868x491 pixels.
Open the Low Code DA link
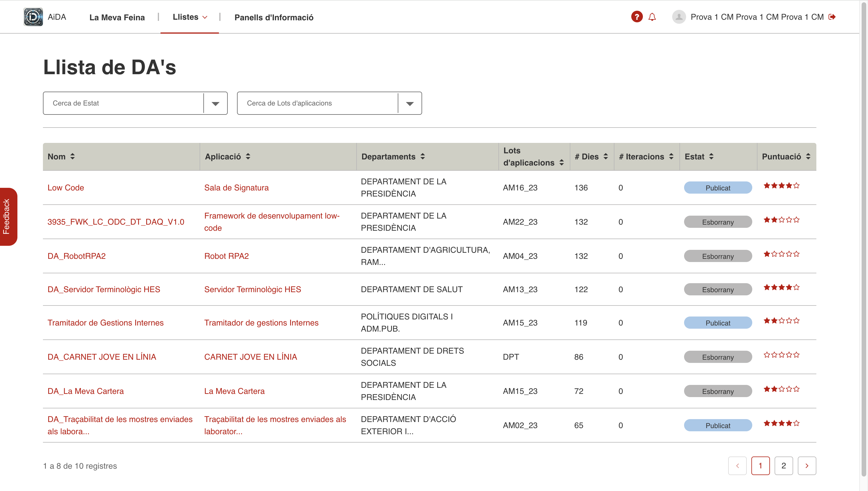[66, 188]
